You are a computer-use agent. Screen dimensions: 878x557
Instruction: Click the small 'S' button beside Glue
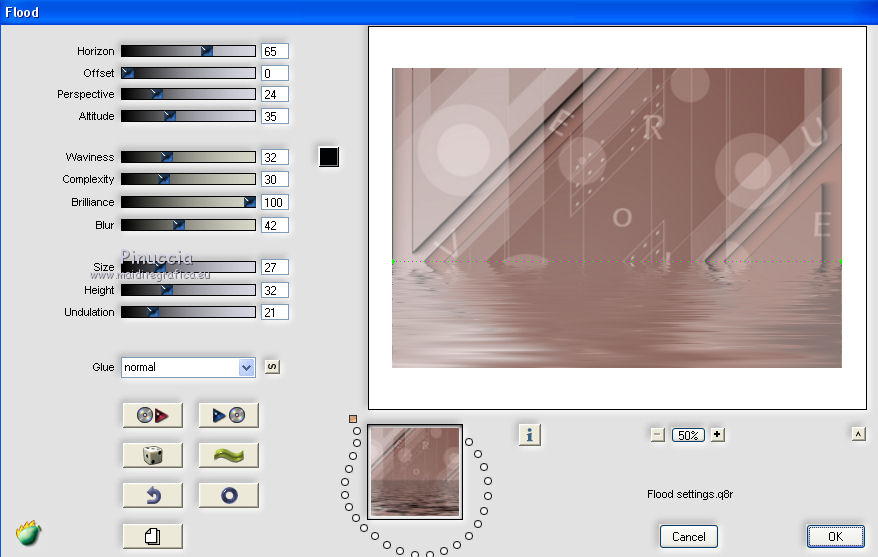(272, 367)
